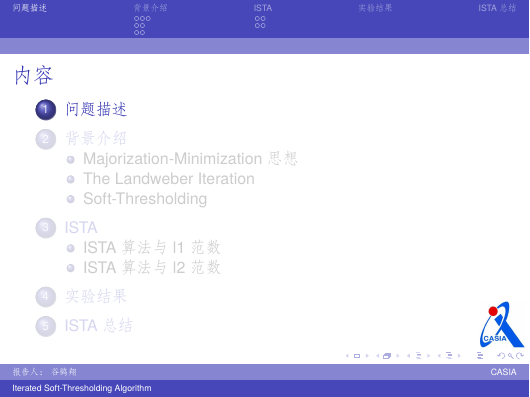Open Soft-Thresholding subsection

click(x=145, y=199)
